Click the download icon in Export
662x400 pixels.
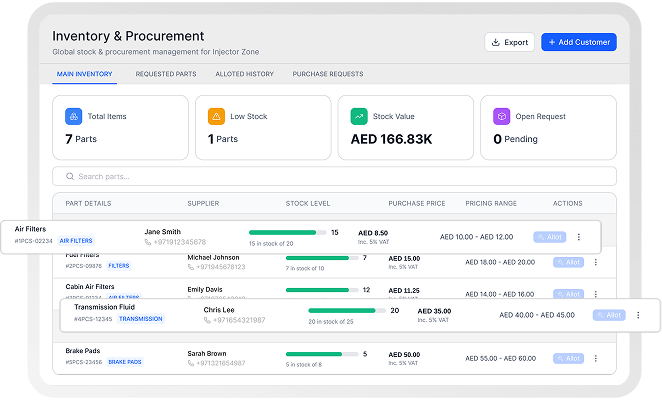[496, 42]
